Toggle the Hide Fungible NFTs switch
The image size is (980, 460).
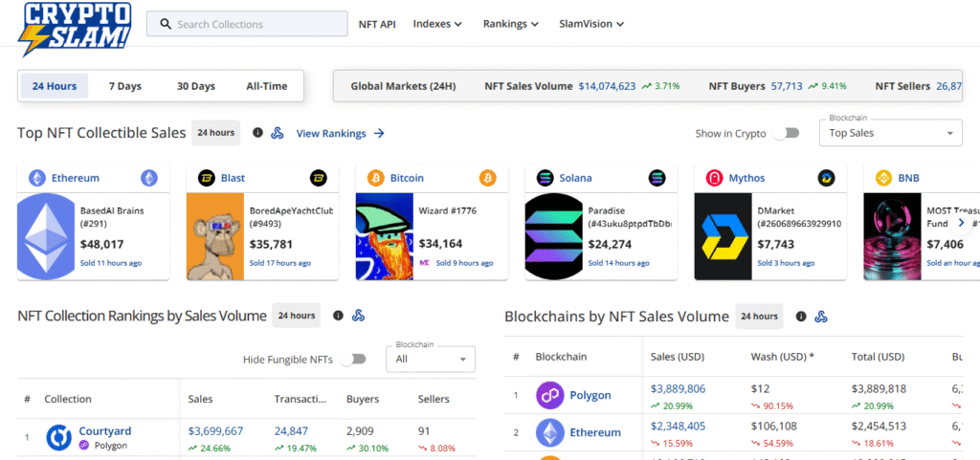(x=353, y=359)
